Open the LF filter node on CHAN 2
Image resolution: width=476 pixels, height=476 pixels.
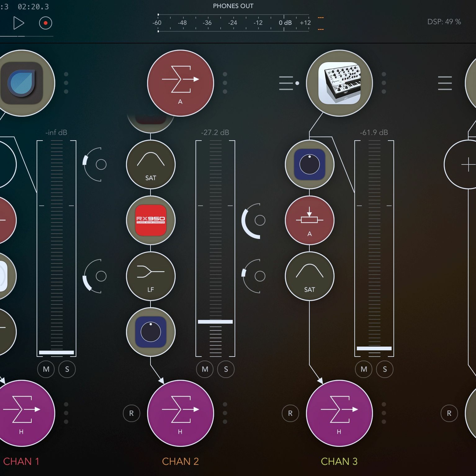pos(151,276)
